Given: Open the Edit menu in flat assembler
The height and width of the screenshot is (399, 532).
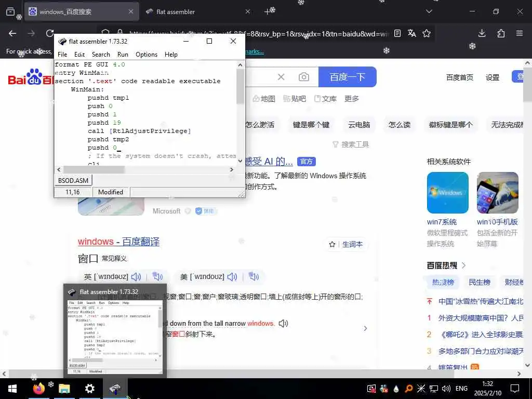Looking at the screenshot, I should (79, 54).
